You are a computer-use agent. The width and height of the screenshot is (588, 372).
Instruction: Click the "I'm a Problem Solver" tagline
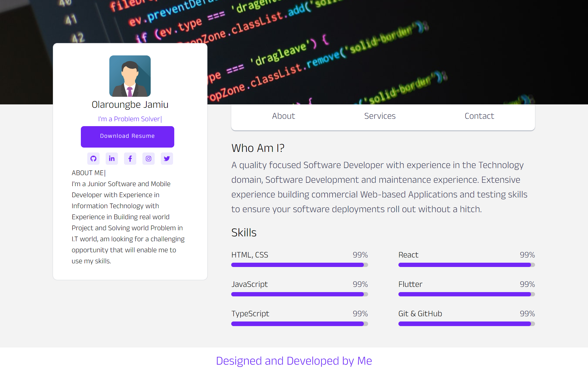click(130, 119)
